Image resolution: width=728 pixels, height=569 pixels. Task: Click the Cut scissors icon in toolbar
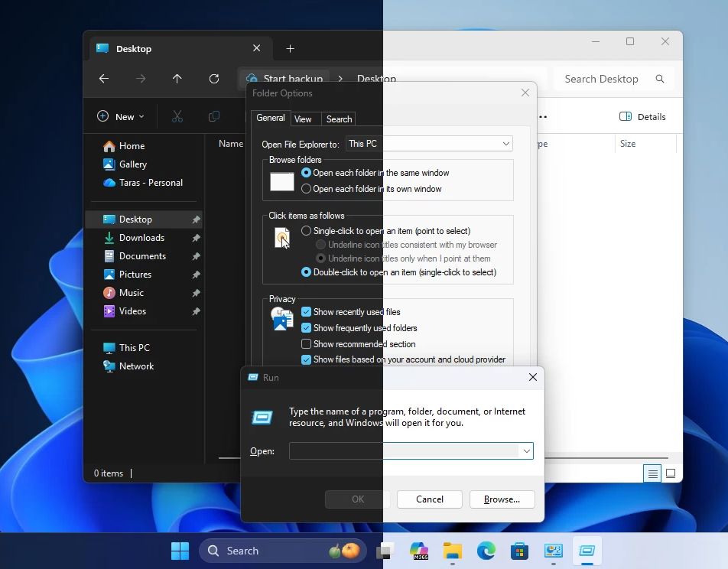pos(177,116)
